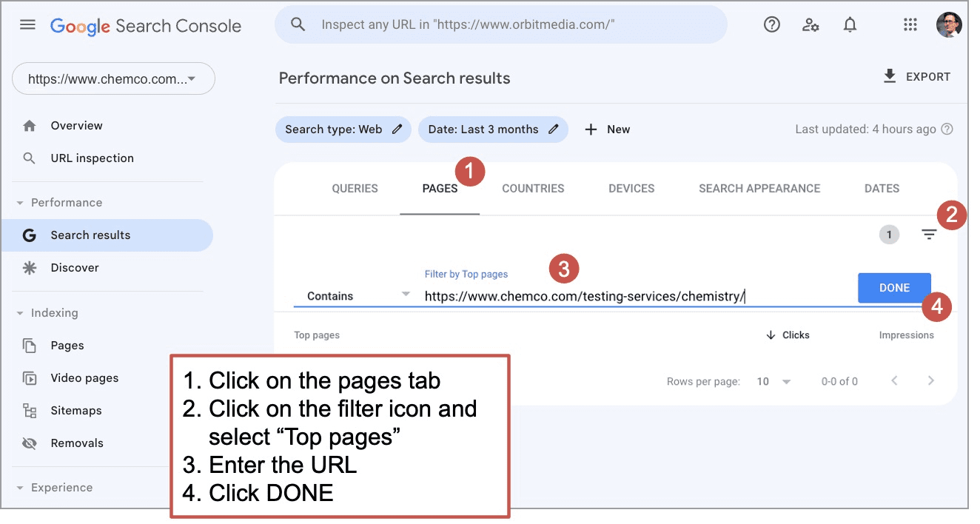Edit the Search type: Web pencil icon

point(397,129)
